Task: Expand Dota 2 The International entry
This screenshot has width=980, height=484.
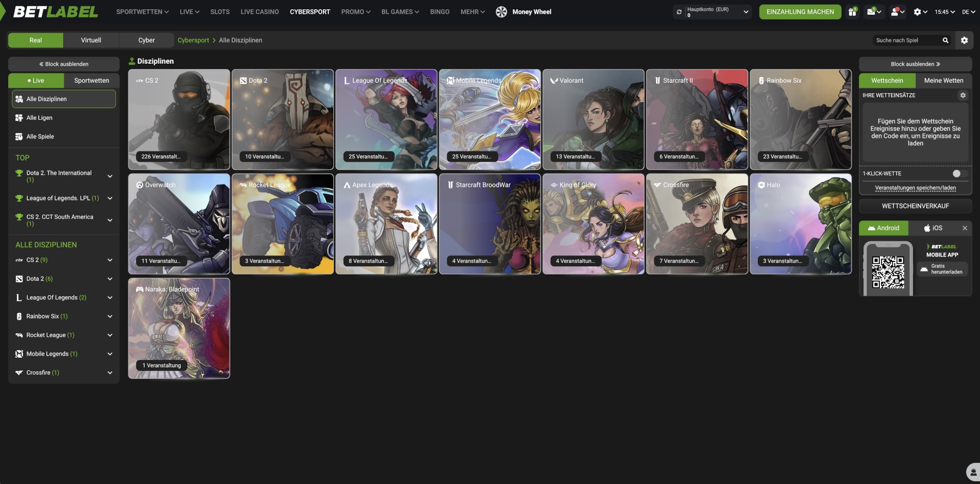Action: [x=110, y=176]
